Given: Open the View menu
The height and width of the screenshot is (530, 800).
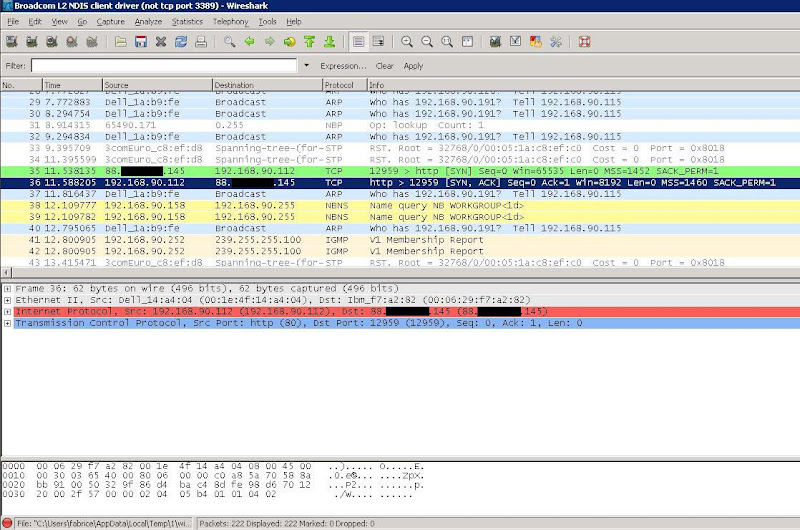Looking at the screenshot, I should click(59, 21).
